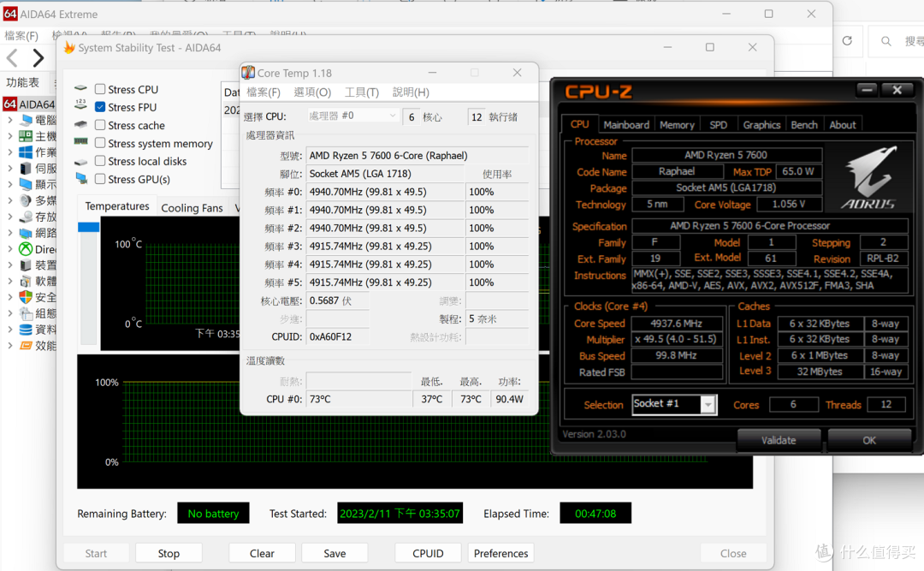Enable the Stress local disks checkbox
This screenshot has width=924, height=571.
point(100,160)
